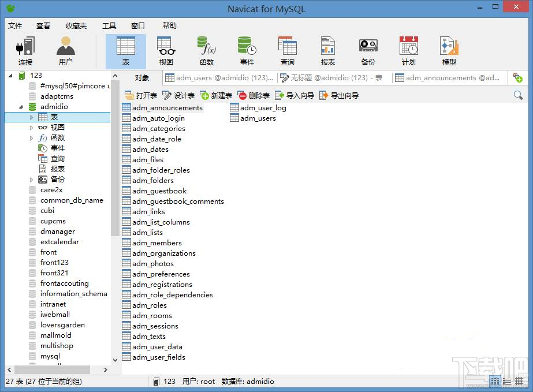Screen dimensions: 533x392
Task: Select the 视图 (View) toolbar icon
Action: click(x=166, y=51)
